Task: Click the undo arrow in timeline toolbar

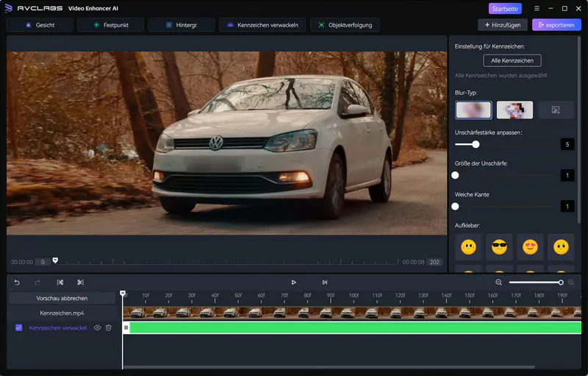Action: tap(17, 283)
